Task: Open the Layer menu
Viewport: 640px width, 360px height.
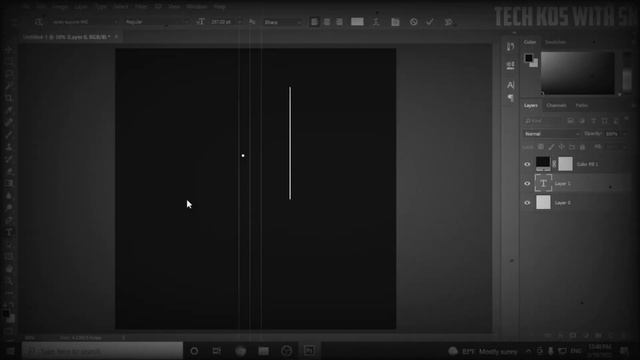Action: coord(81,7)
